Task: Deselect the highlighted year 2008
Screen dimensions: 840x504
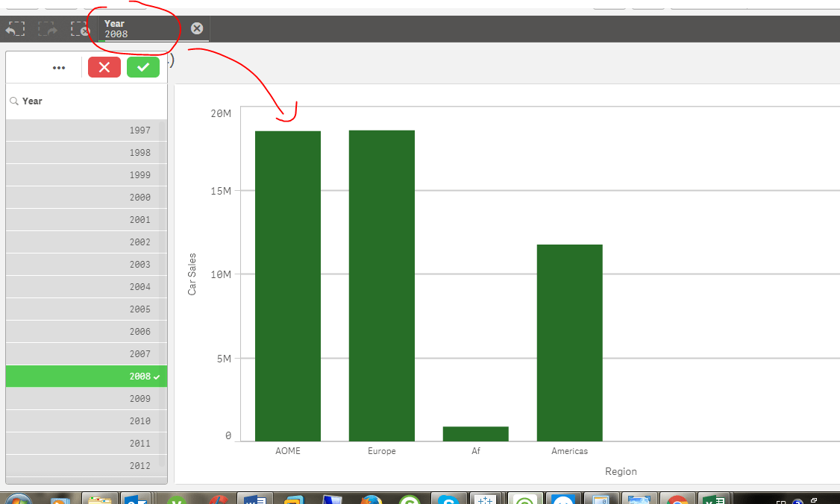Action: click(86, 376)
